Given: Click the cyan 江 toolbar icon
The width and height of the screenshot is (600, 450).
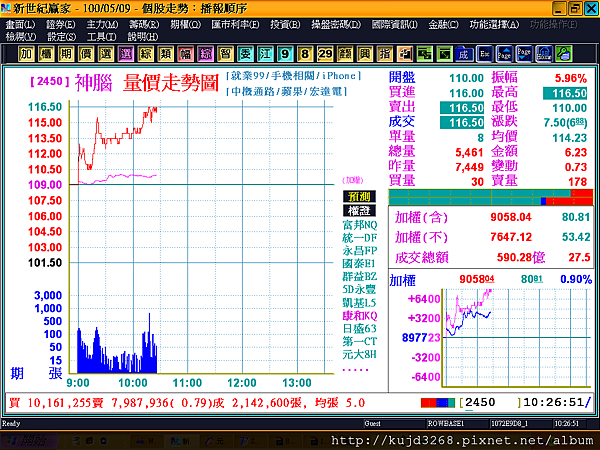Looking at the screenshot, I should click(265, 54).
